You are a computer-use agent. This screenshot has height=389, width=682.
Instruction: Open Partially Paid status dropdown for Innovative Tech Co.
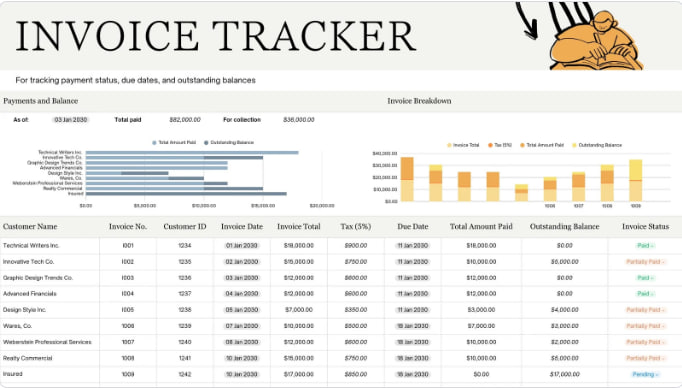pyautogui.click(x=645, y=262)
